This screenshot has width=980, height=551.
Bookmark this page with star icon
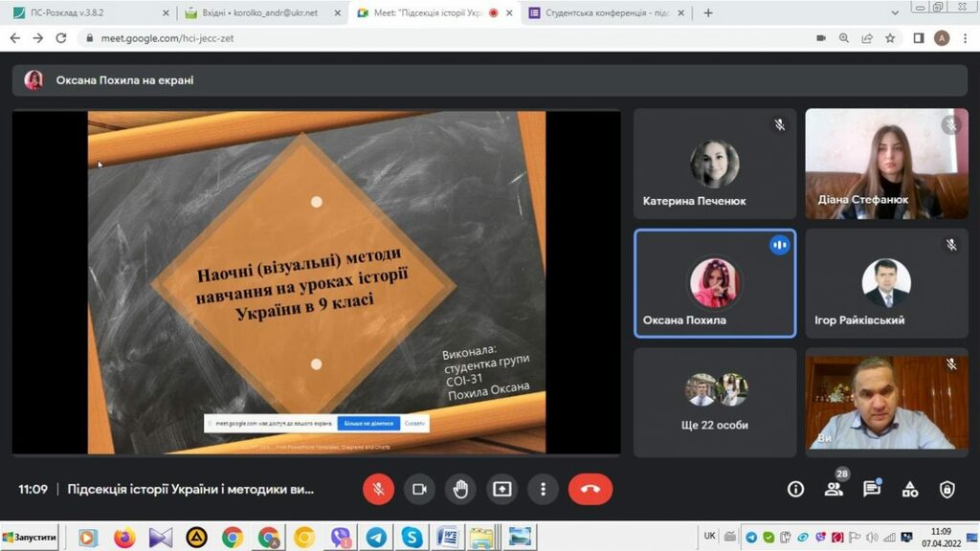click(x=890, y=38)
